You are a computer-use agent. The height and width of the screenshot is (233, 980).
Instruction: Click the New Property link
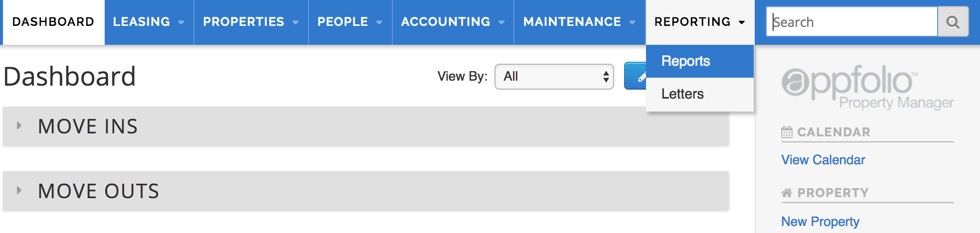tap(820, 222)
